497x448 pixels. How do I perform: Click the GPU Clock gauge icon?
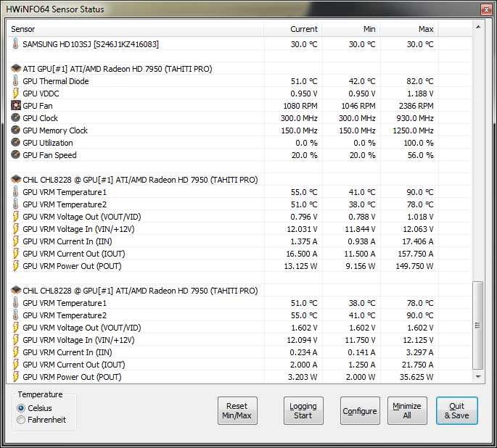point(15,117)
